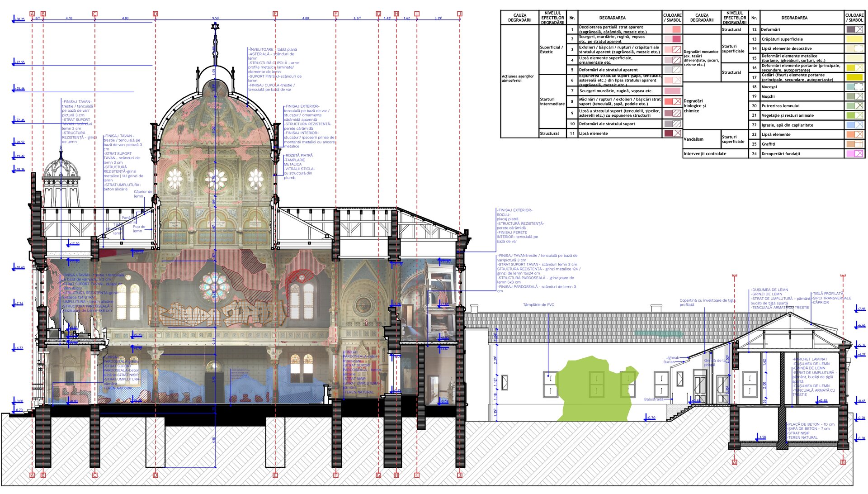Click the 'Tâmplărie de PVC' annotation label
Viewport: 868px width, 494px height.
tap(538, 305)
